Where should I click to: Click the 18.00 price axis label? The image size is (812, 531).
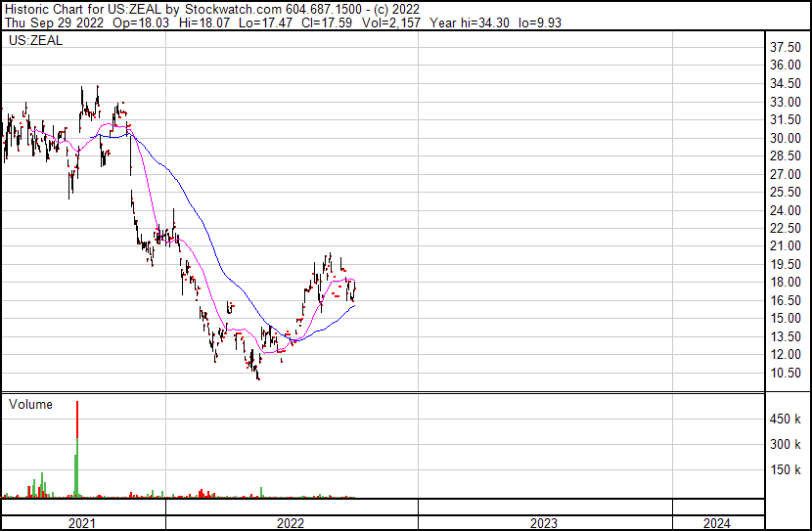coord(785,283)
